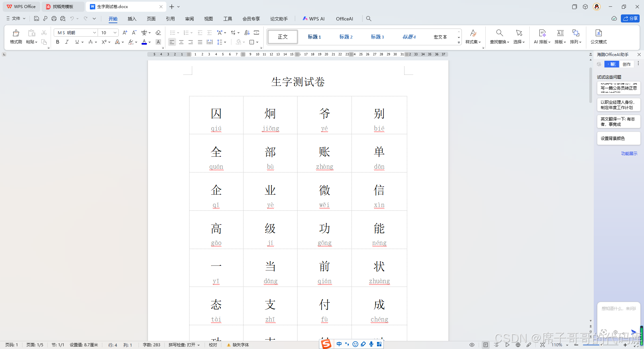Click the blue font color swatch A
Screen dimensions: 644x349
(x=144, y=42)
